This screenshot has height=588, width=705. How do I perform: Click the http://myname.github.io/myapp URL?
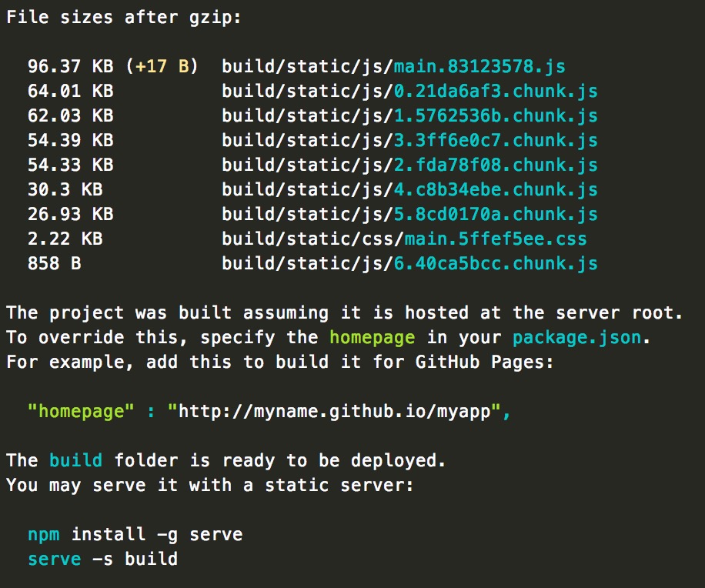coord(334,412)
